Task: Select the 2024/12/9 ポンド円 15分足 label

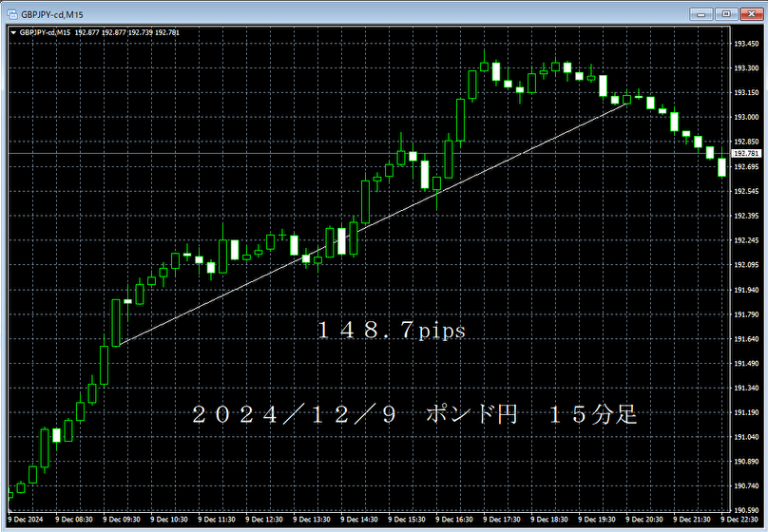Action: (x=414, y=414)
